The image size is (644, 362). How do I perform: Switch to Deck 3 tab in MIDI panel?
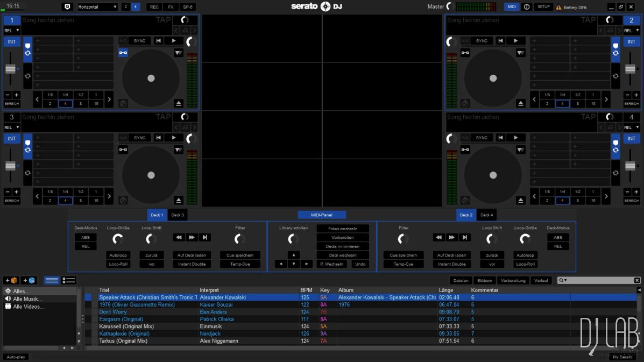pos(178,215)
